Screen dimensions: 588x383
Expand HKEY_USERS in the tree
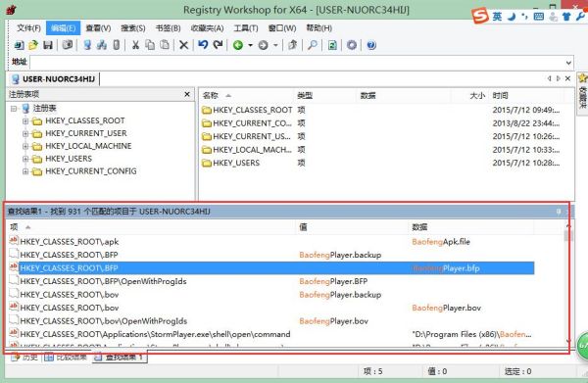coord(25,159)
